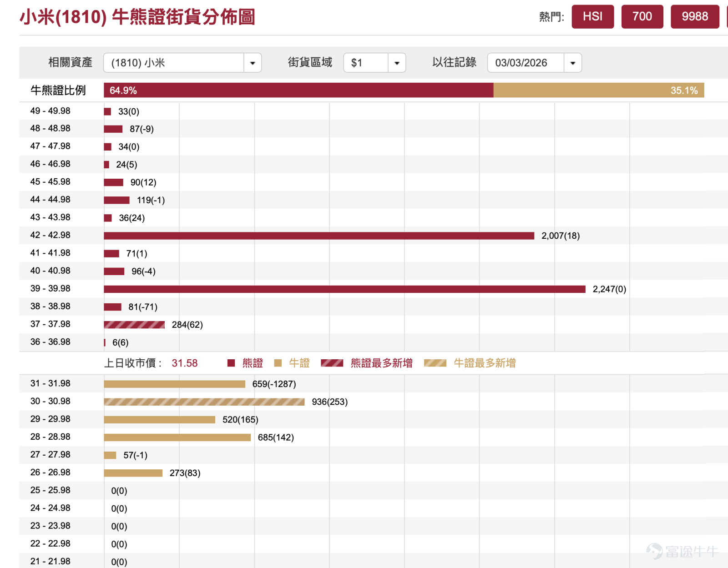
Task: Open the 700 hot stock button
Action: coord(642,17)
